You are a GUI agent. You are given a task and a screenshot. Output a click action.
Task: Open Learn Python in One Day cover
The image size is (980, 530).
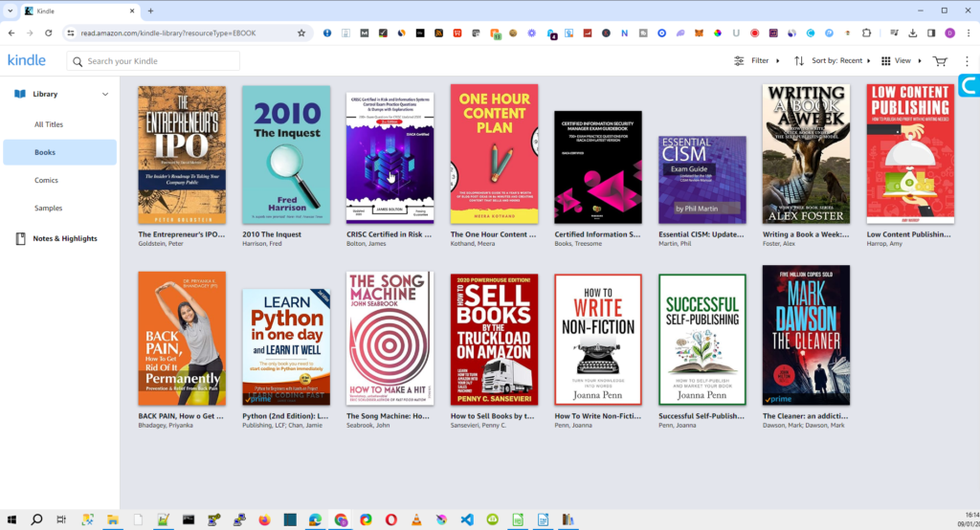pyautogui.click(x=286, y=347)
